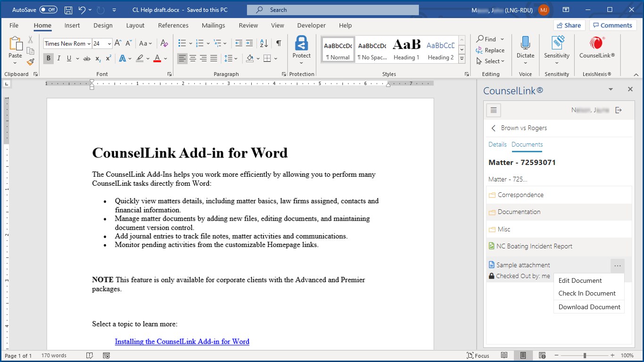Choose Download Document from menu
The image size is (644, 362).
[589, 307]
